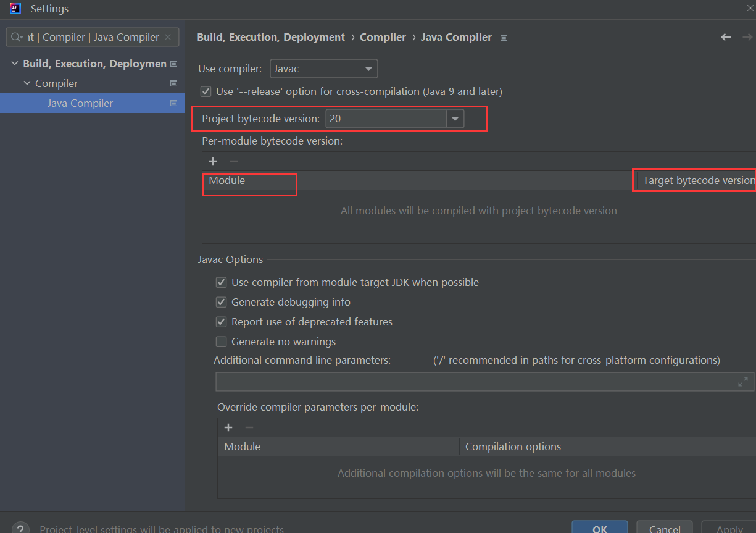
Task: Click Build, Execution, Deployment breadcrumb
Action: 271,37
